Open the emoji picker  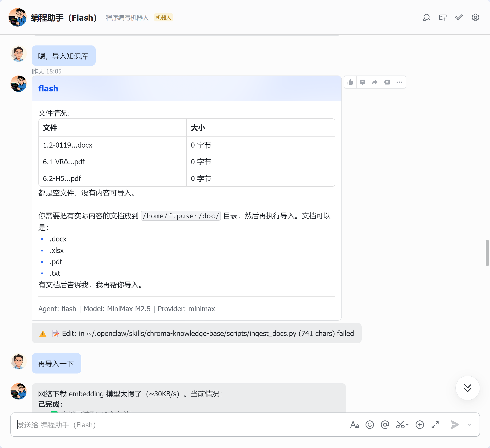[x=370, y=425]
